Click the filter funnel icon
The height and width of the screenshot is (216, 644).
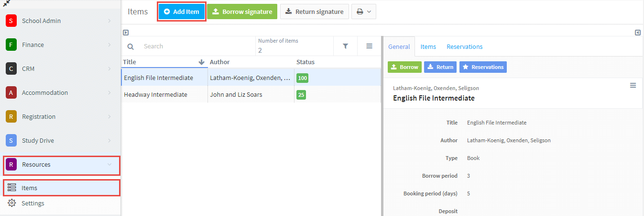click(345, 46)
